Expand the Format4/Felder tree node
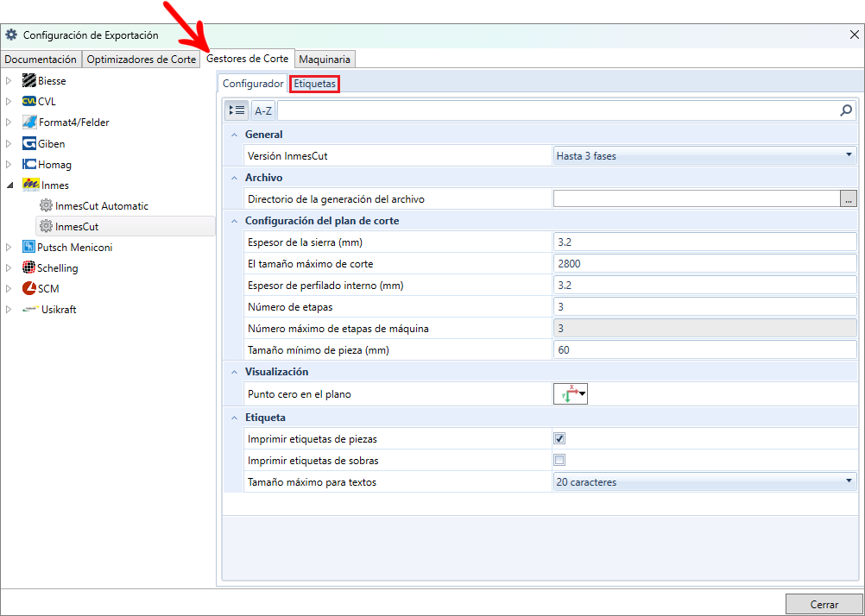The image size is (865, 616). tap(9, 123)
